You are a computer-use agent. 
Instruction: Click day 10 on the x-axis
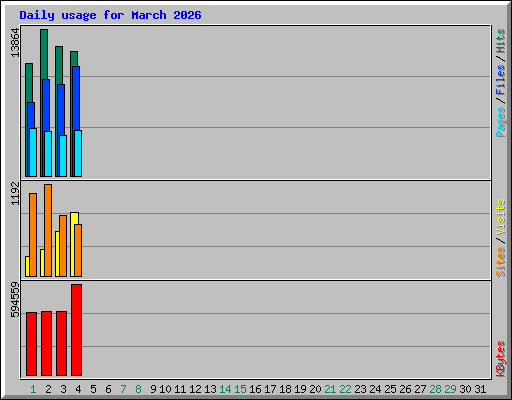coord(165,389)
